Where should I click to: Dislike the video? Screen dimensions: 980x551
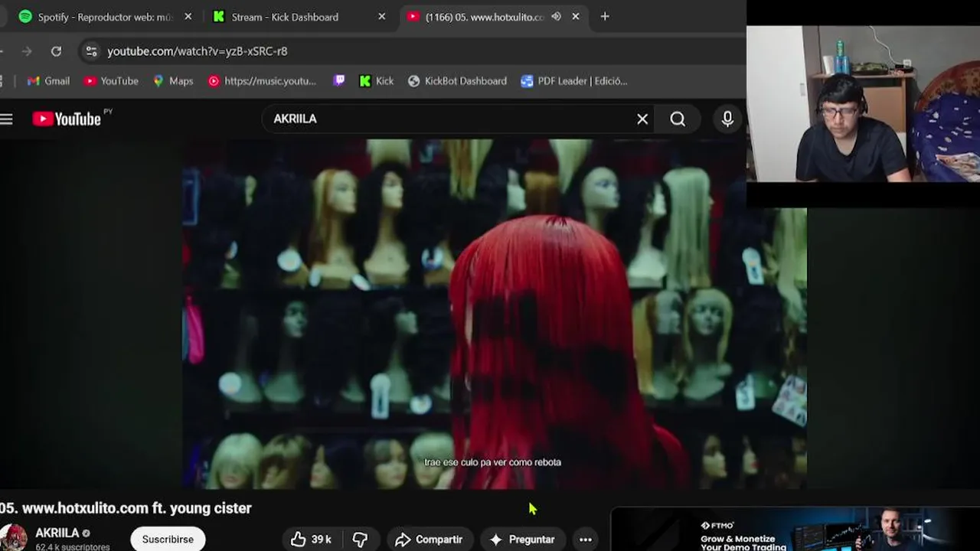[x=360, y=540]
